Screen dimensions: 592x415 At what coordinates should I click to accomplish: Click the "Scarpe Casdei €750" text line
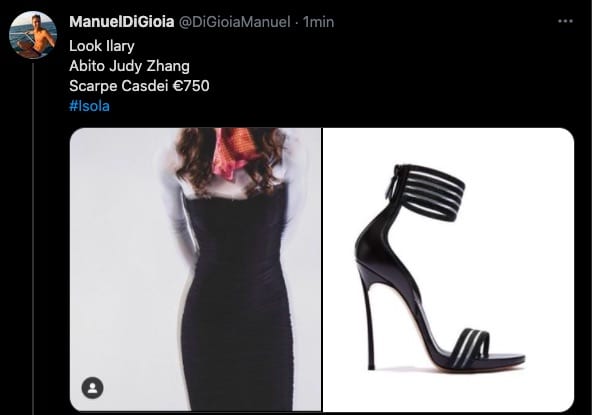pyautogui.click(x=139, y=86)
